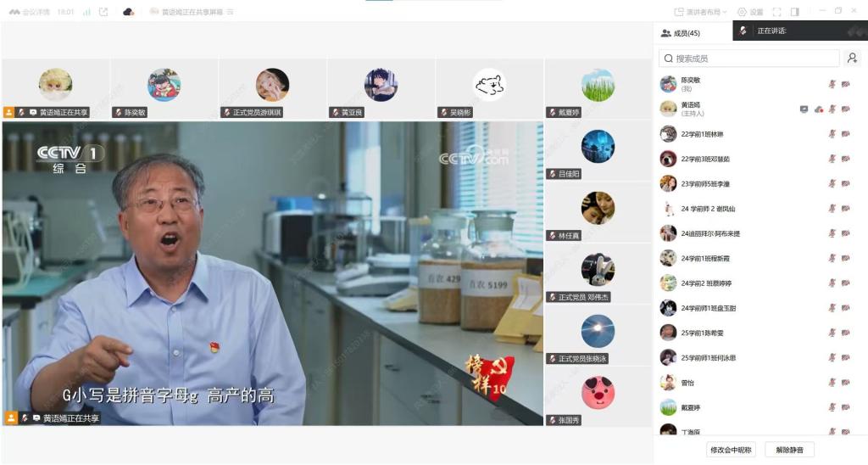The height and width of the screenshot is (465, 868).
Task: Toggle camera icon for 曾怡 in member list
Action: pyautogui.click(x=845, y=383)
